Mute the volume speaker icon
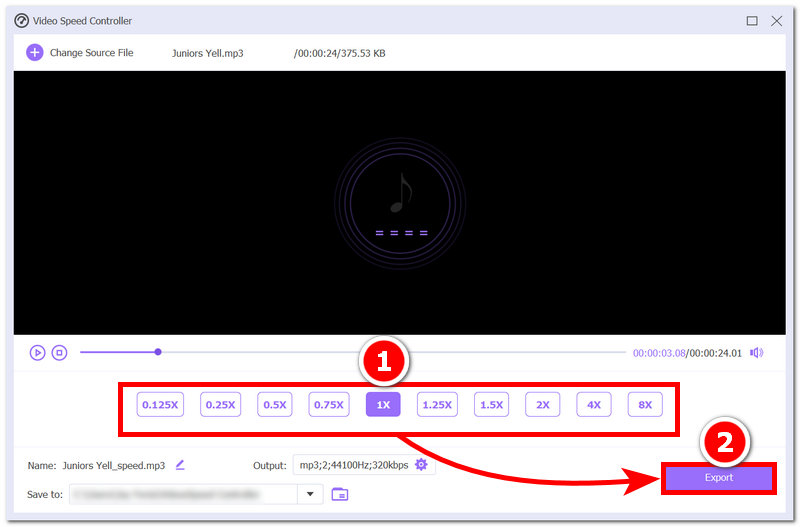Viewport: 800px width, 527px height. [757, 353]
